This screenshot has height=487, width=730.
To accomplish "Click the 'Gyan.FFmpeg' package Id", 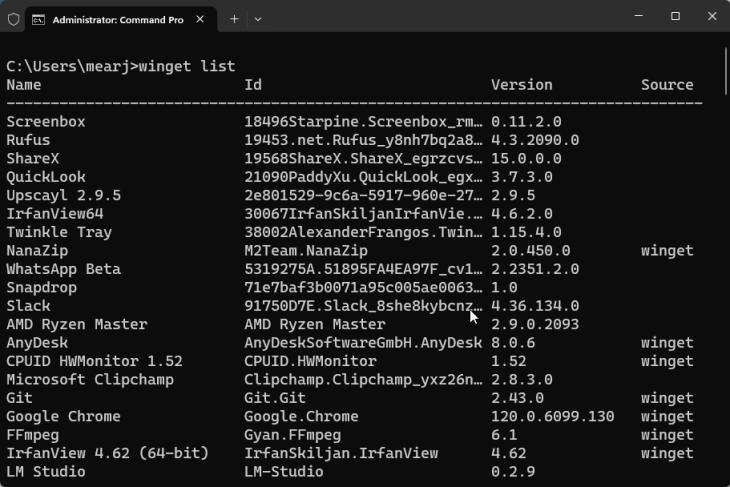I will (293, 435).
